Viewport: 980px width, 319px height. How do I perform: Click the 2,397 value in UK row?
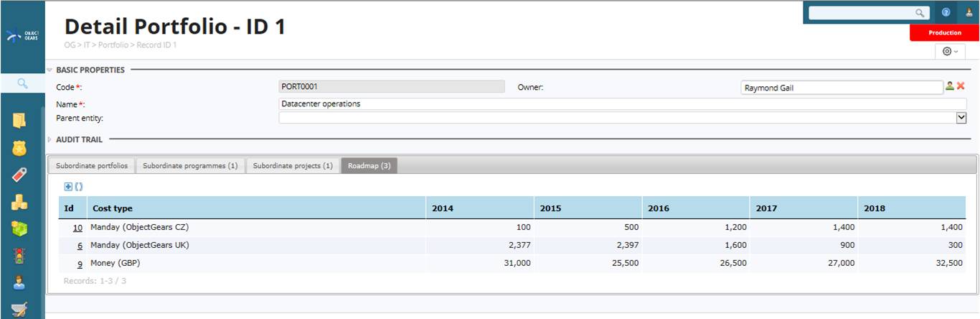pyautogui.click(x=627, y=246)
